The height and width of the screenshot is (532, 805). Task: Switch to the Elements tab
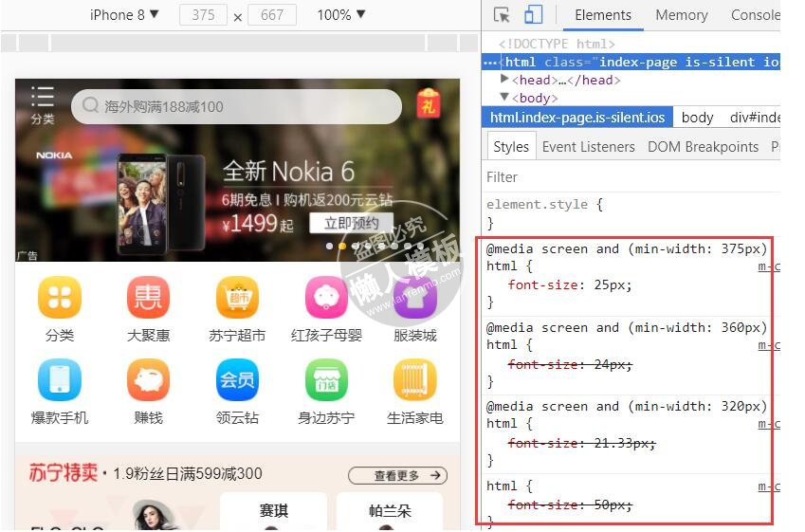(x=603, y=15)
